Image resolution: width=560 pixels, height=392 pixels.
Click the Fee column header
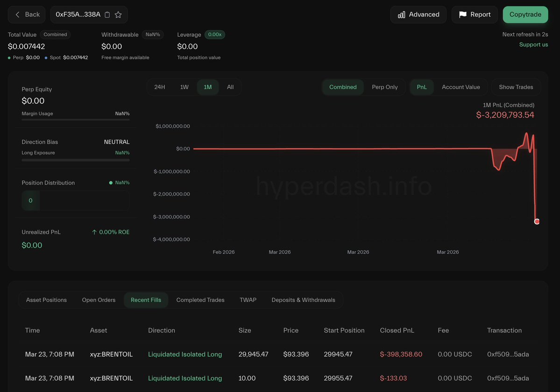click(x=443, y=330)
